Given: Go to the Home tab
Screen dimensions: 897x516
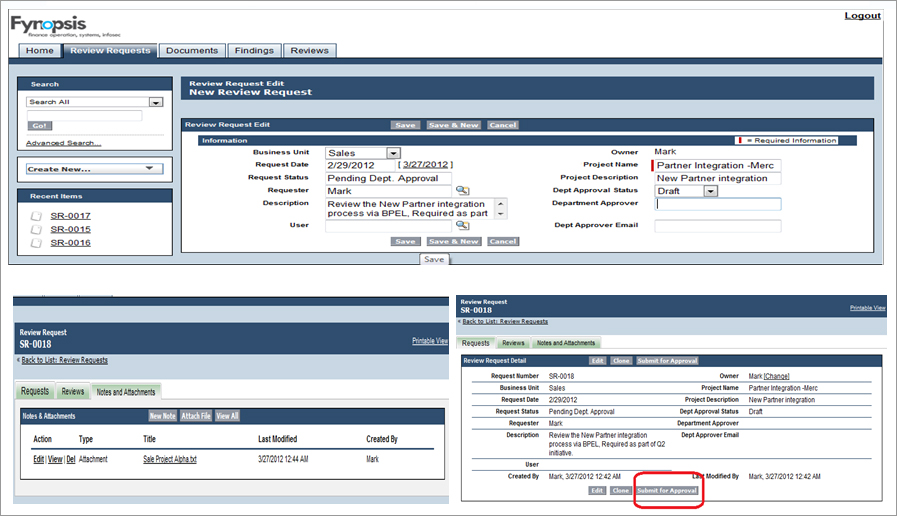Looking at the screenshot, I should [39, 50].
